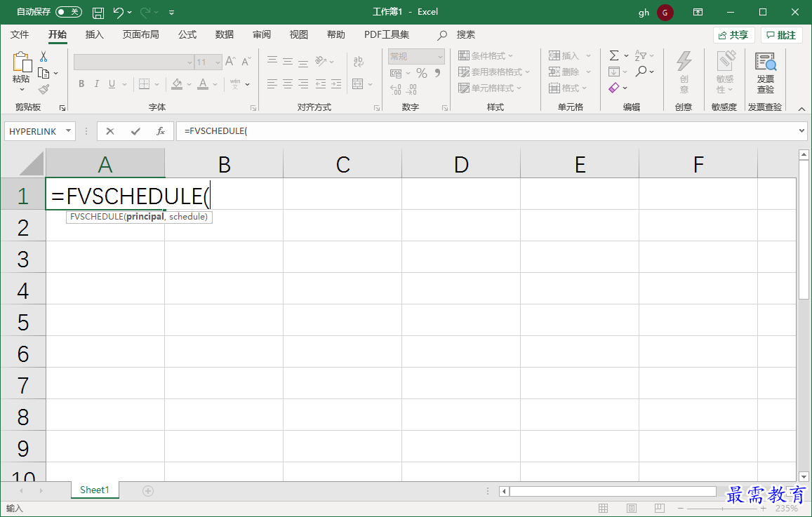Image resolution: width=812 pixels, height=517 pixels.
Task: Click the Sort and Filter icon
Action: pyautogui.click(x=641, y=55)
